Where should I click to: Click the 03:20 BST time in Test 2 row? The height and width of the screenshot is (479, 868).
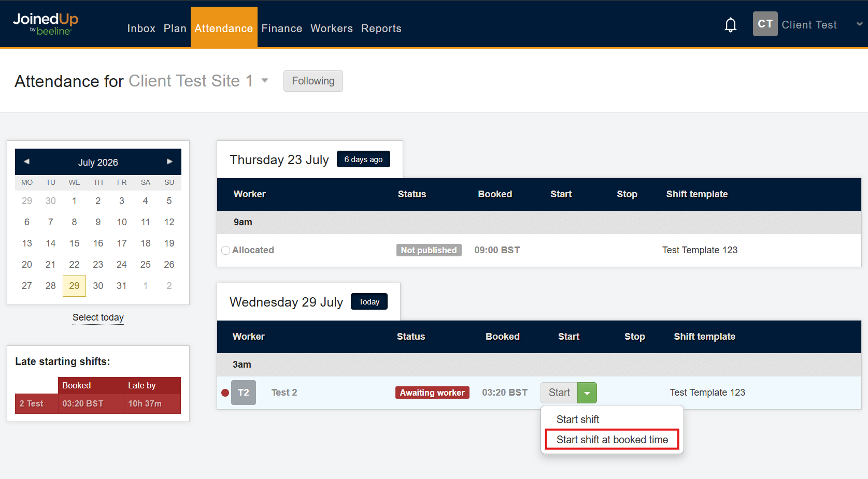click(x=505, y=393)
